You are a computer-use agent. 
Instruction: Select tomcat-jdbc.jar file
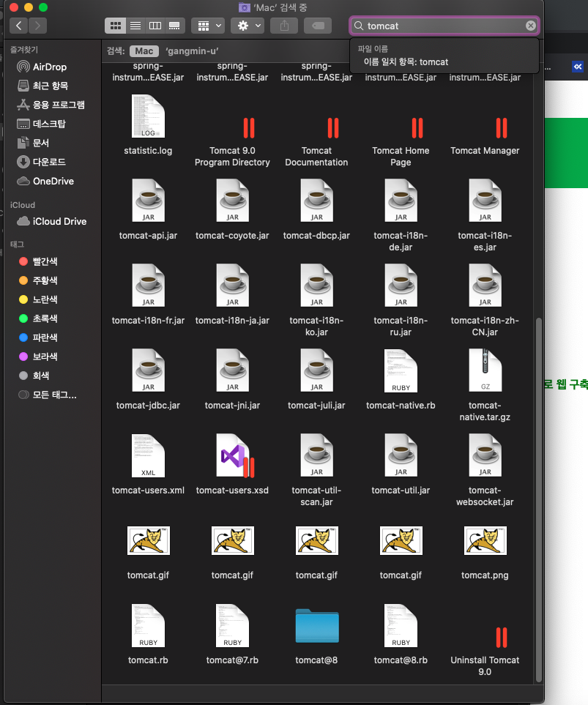pyautogui.click(x=148, y=370)
